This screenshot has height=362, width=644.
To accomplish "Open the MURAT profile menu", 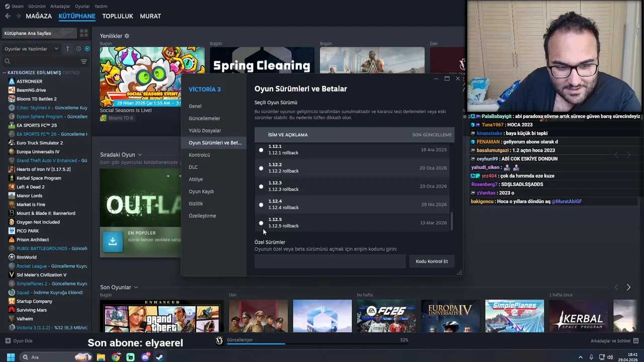I will pos(150,16).
